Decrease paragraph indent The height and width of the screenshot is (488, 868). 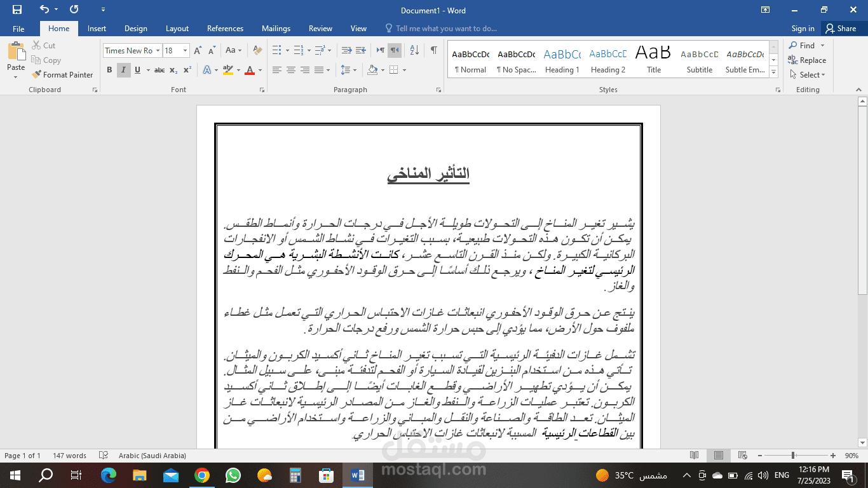[x=346, y=50]
